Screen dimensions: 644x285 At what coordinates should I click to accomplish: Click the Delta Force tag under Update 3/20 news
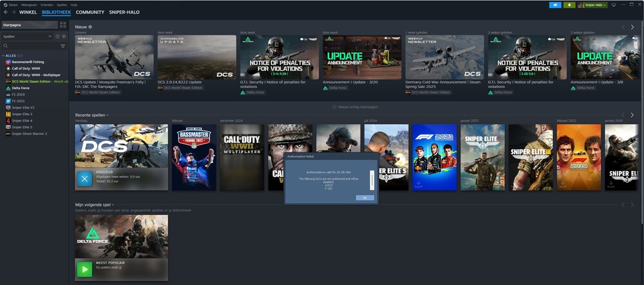(x=336, y=87)
